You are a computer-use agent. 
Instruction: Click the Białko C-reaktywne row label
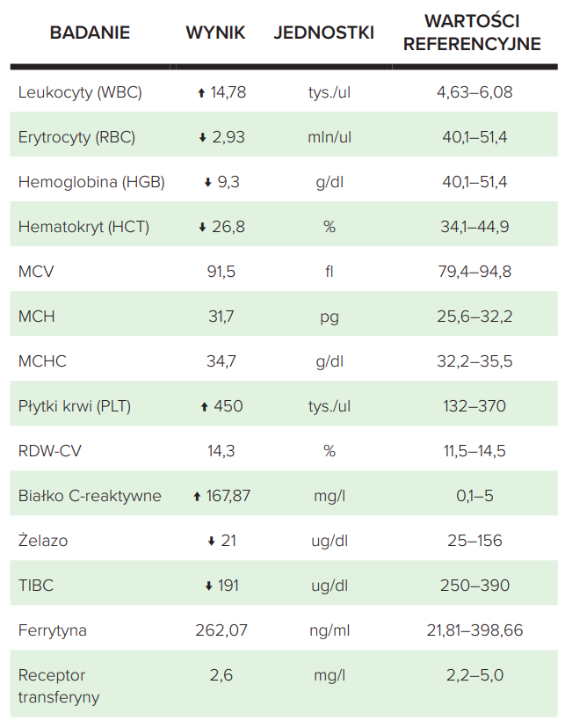coord(90,496)
